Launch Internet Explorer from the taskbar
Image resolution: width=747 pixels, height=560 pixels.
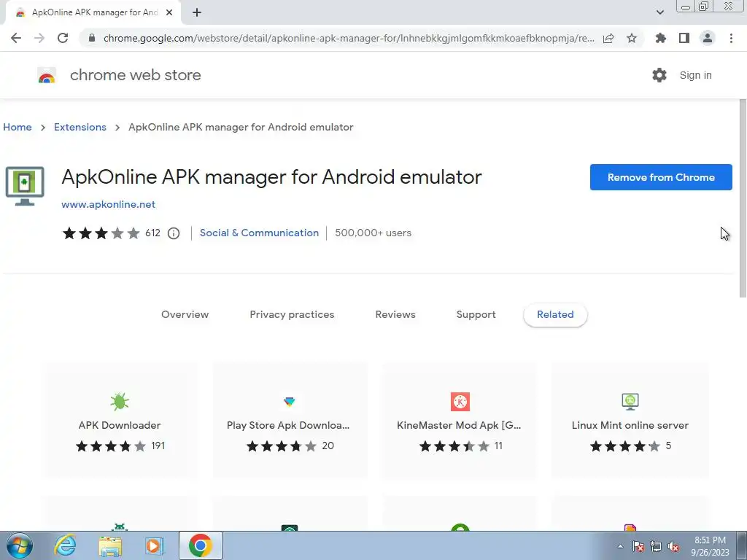65,545
